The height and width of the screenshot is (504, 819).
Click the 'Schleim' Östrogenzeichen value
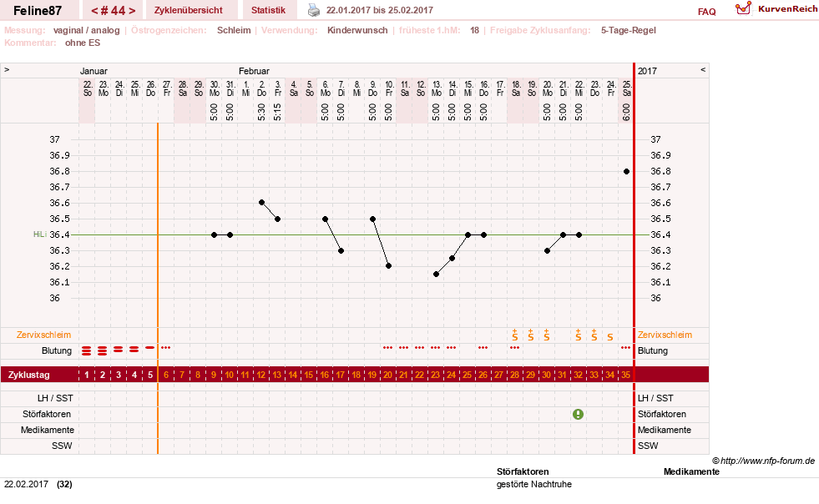point(234,30)
